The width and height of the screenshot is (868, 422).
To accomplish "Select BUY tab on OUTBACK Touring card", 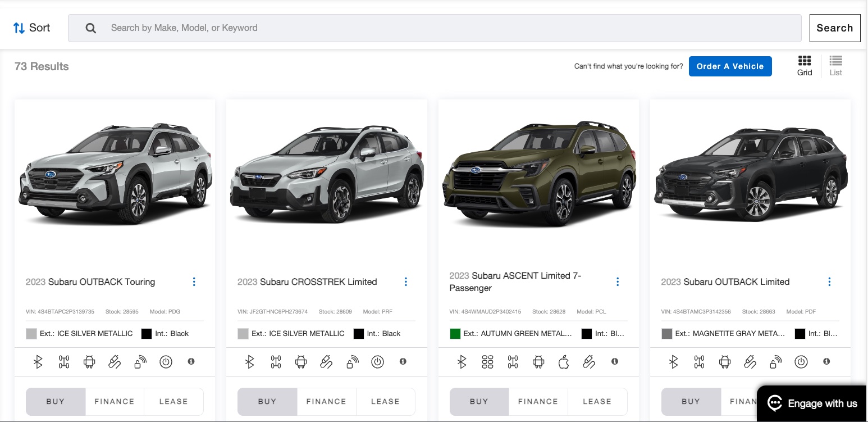I will coord(56,401).
